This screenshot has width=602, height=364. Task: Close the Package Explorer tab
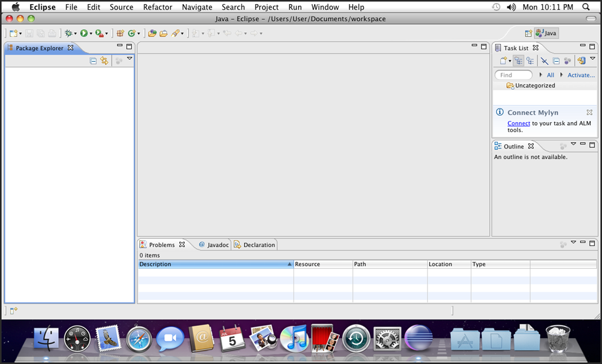click(x=71, y=48)
